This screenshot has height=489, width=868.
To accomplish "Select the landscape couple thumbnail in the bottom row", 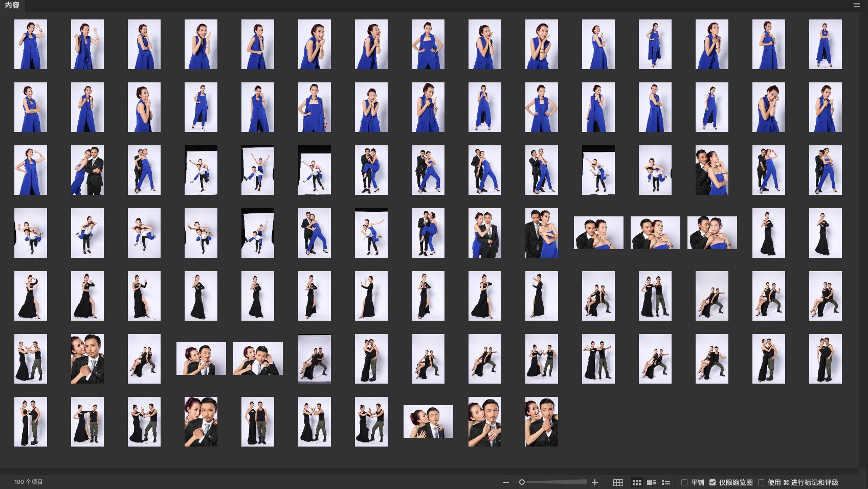I will point(428,422).
